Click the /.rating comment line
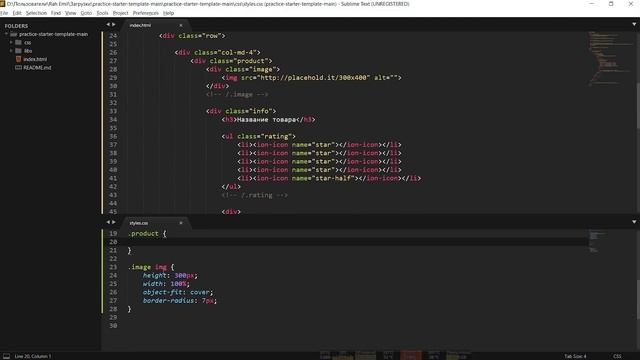This screenshot has width=640, height=360. click(x=255, y=195)
